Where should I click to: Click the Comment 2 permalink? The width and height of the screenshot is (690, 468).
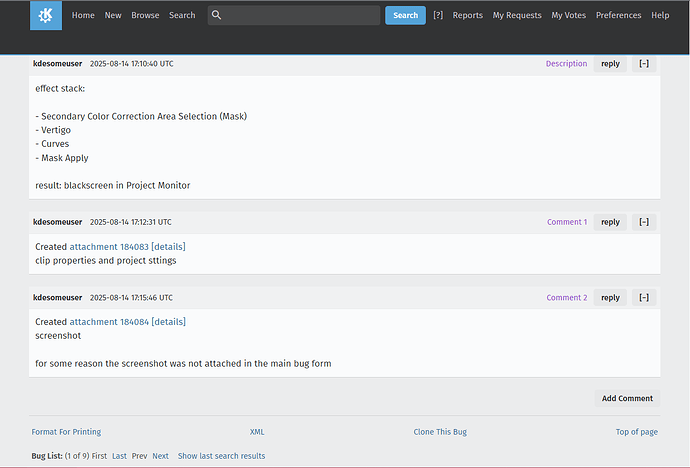click(x=566, y=298)
